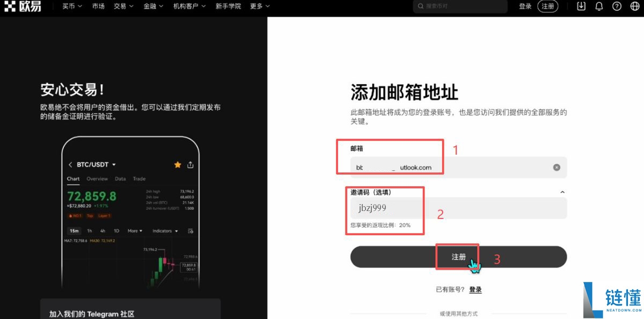This screenshot has height=319, width=644.
Task: Click the magnifier icon in the search bar
Action: [x=420, y=6]
